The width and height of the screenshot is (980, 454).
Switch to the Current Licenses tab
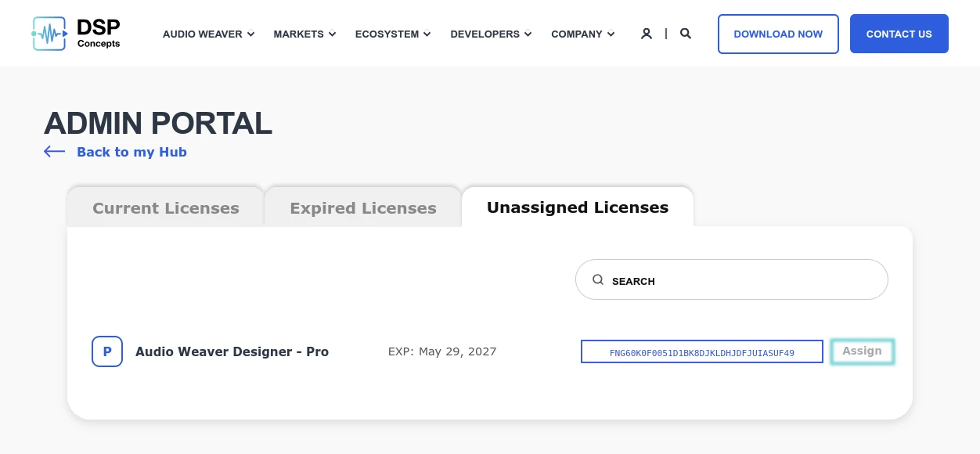(166, 207)
